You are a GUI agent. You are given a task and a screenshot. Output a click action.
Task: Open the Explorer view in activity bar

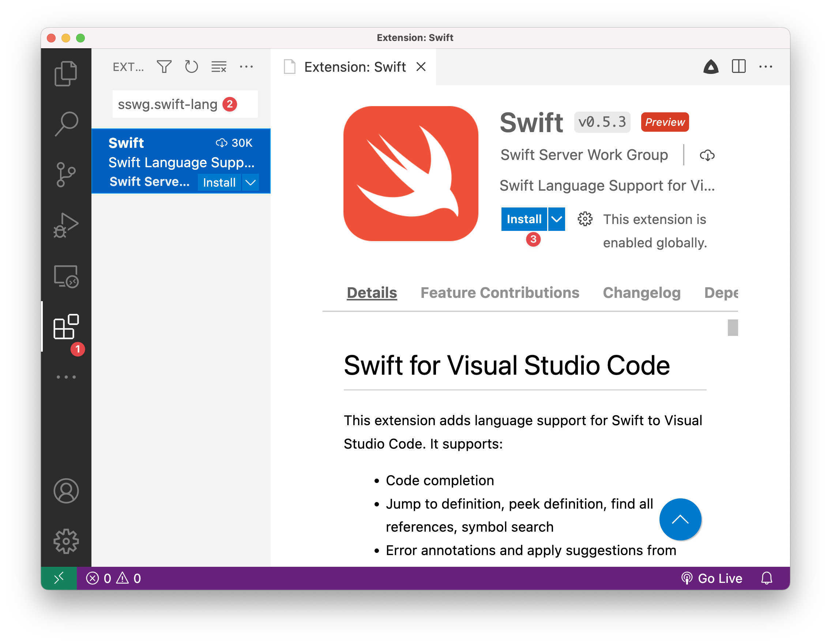[x=66, y=73]
